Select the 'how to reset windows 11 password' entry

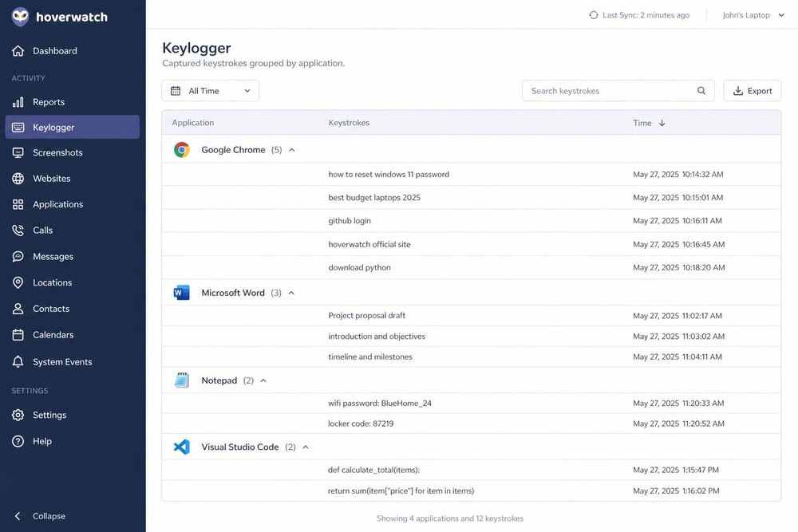pos(472,175)
